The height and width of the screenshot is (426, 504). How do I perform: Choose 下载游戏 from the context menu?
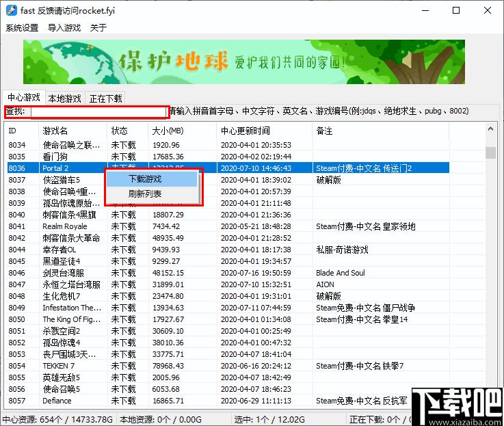(x=152, y=179)
